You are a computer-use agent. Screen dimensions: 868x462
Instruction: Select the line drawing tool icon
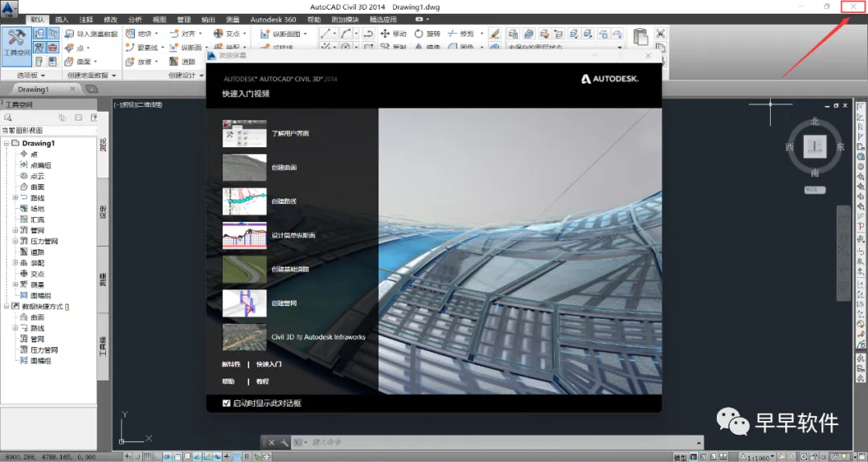coord(326,34)
